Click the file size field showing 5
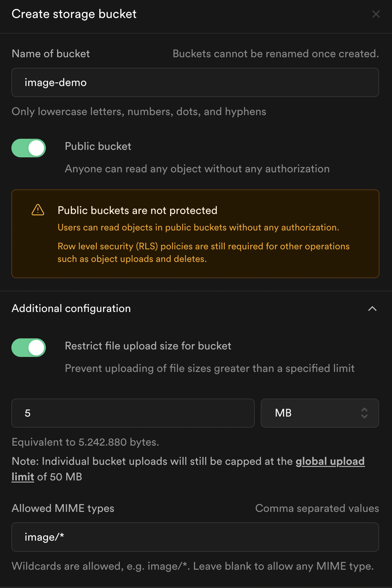Image resolution: width=392 pixels, height=588 pixels. pyautogui.click(x=133, y=413)
